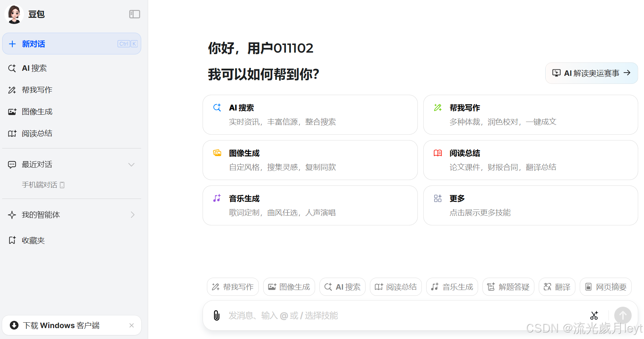Click the 图像生成 skill chip
This screenshot has height=339, width=644.
pos(289,287)
